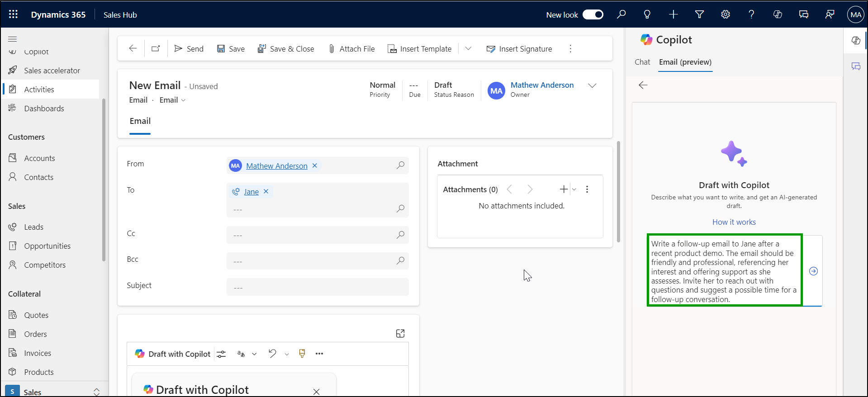Open email in a new window
868x397 pixels.
point(156,48)
